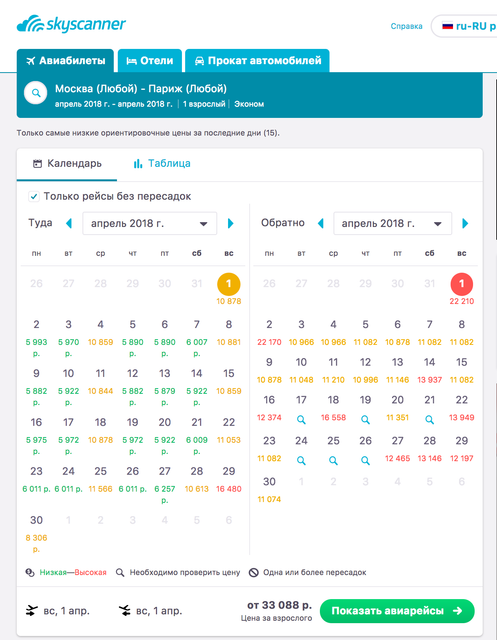This screenshot has width=497, height=640.
Task: Open the Skyscanner logo home link
Action: tap(71, 24)
